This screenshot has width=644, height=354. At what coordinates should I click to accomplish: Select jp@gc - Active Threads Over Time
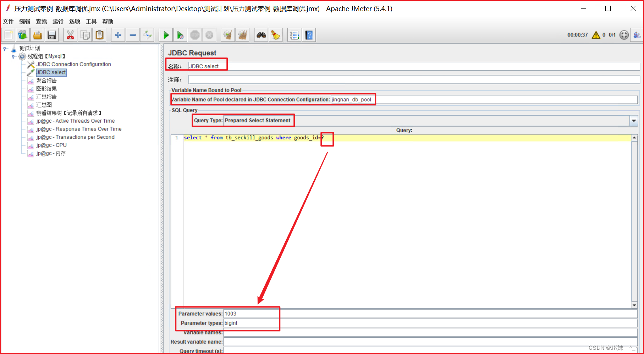coord(75,121)
